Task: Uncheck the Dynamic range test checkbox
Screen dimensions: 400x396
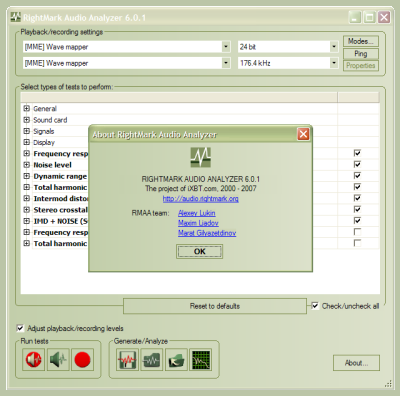Action: [357, 176]
